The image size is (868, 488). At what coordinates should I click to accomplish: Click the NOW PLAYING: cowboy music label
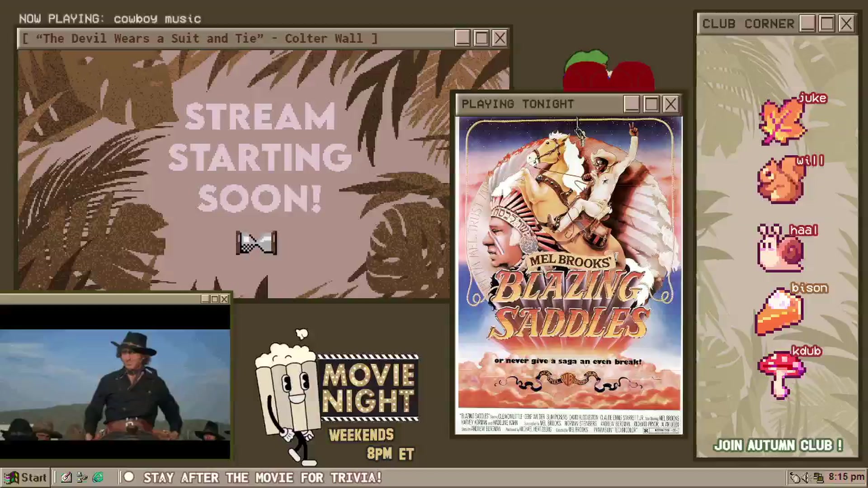tap(110, 19)
